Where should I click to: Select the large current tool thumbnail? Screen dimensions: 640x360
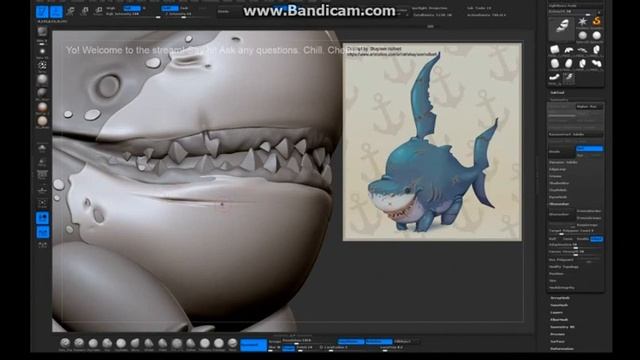pyautogui.click(x=561, y=28)
